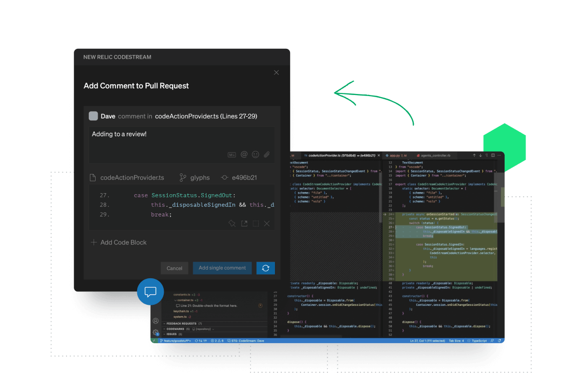Click the blue CodeStream comment bubble icon
The image size is (579, 392).
click(150, 292)
